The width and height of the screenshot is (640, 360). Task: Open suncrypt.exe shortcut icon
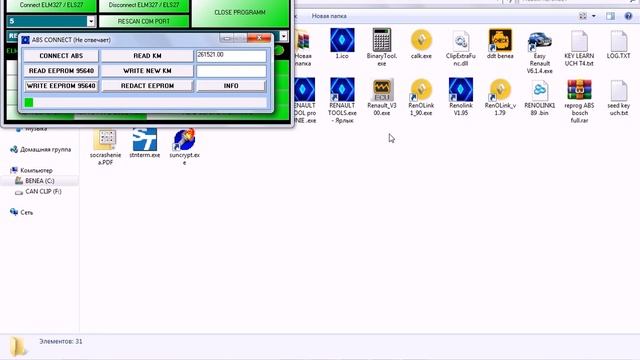click(184, 139)
